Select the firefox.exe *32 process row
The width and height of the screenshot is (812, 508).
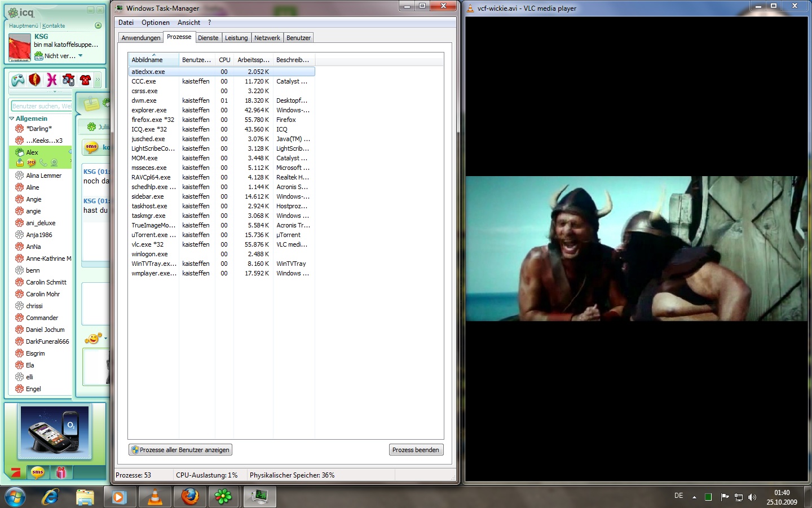[222, 120]
